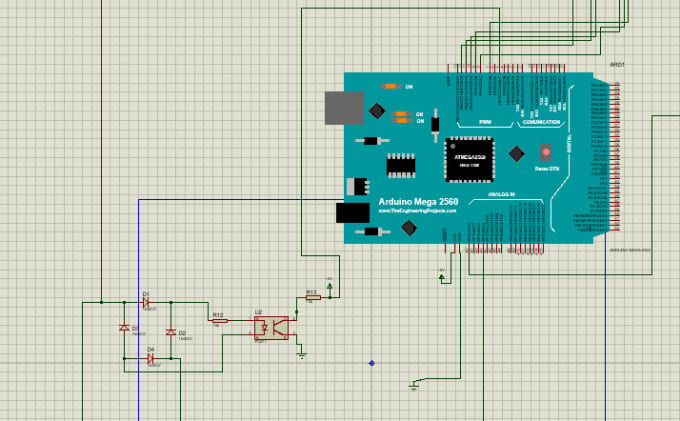Select ground terminal below optocoupler U2
The image size is (680, 421).
tap(301, 356)
